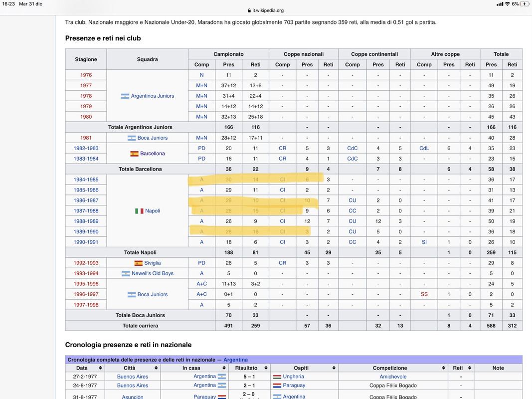This screenshot has width=532, height=399.
Task: Open the 1997-1998 season link
Action: click(86, 305)
